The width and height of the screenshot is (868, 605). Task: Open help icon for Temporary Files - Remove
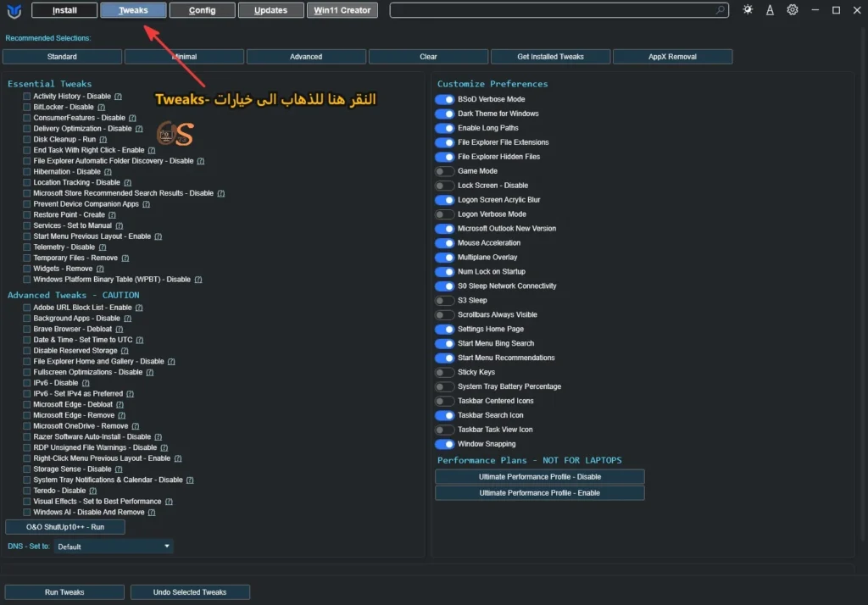pos(125,258)
